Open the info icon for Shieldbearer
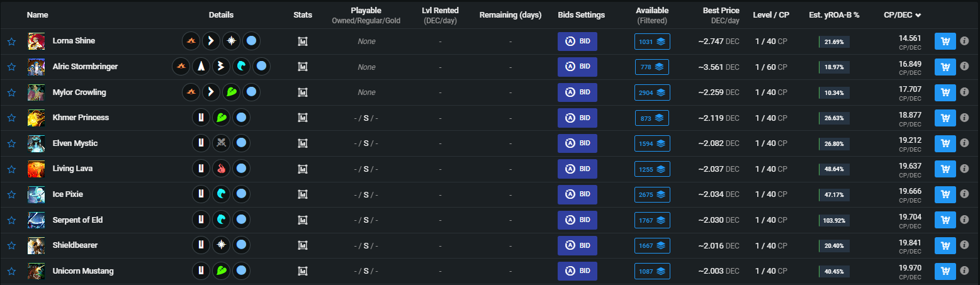 [964, 245]
